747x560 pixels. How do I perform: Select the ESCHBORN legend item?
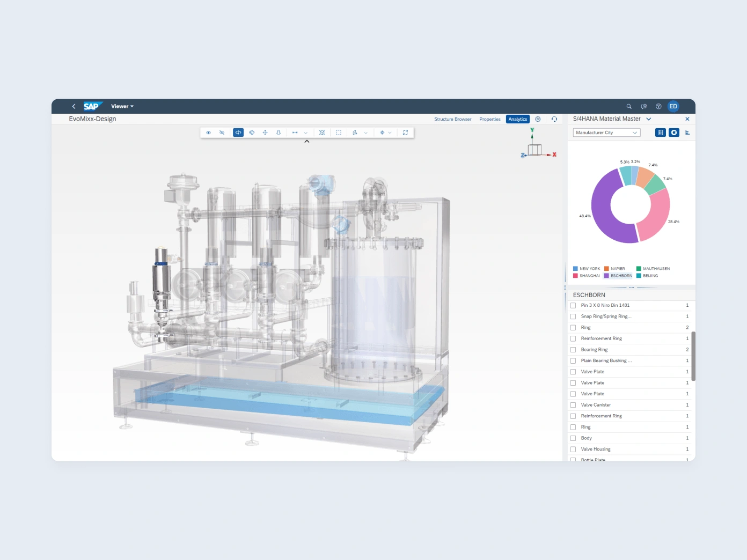(x=618, y=276)
